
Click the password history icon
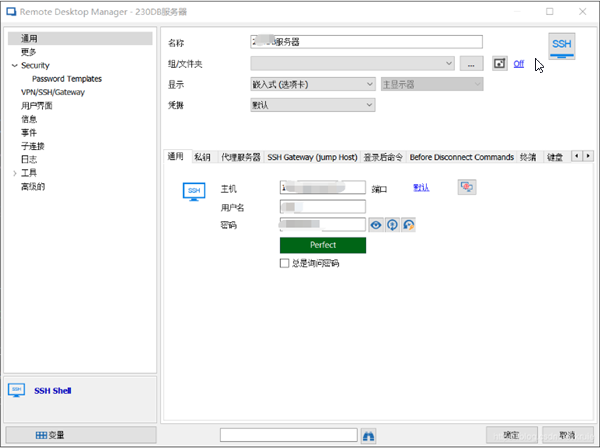[x=408, y=225]
